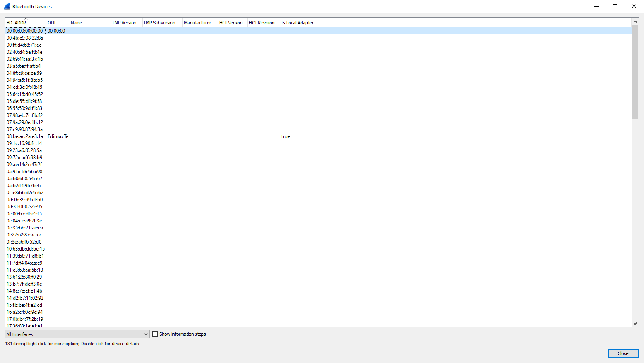
Task: Sort by BD_ADDR column header
Action: pyautogui.click(x=26, y=23)
